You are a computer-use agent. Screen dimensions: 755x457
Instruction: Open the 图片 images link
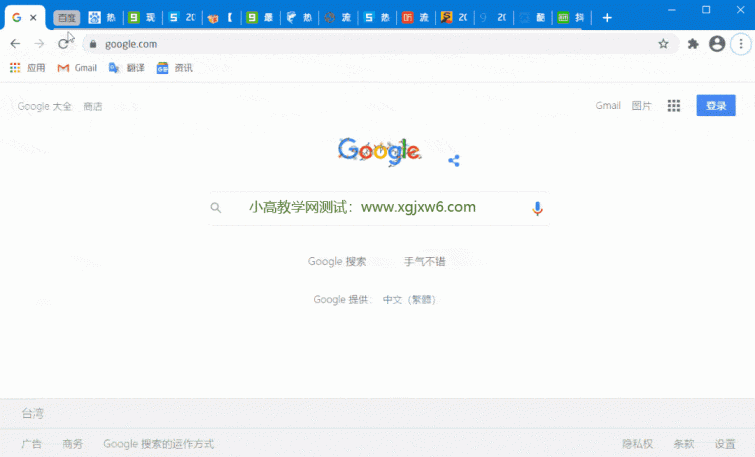click(x=641, y=105)
